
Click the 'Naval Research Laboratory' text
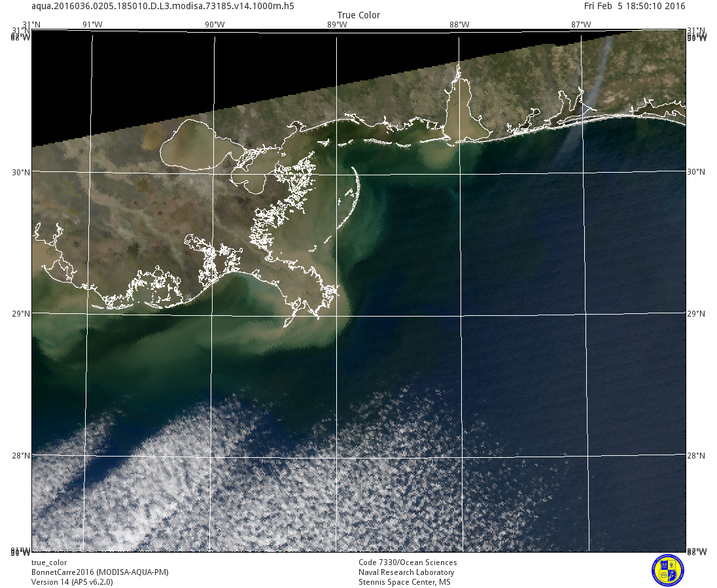[406, 572]
